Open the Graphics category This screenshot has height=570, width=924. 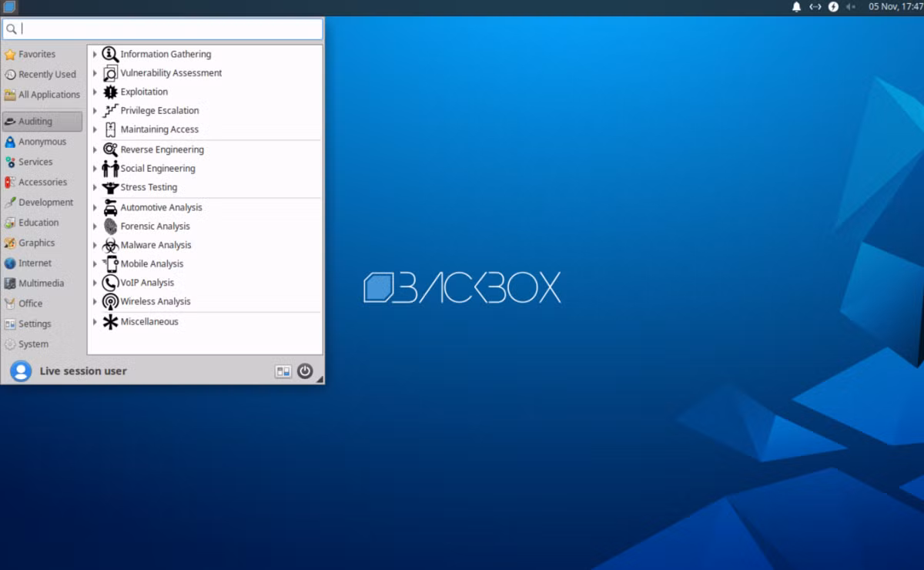42,243
